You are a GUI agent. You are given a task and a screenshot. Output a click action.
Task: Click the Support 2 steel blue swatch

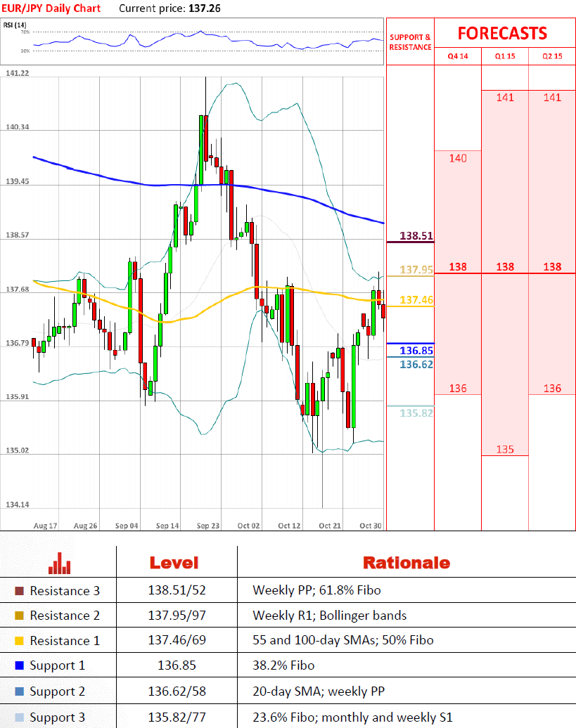pos(19,691)
